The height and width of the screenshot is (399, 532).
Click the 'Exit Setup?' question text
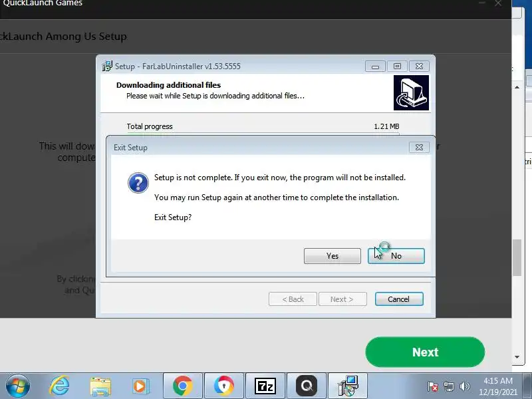[x=173, y=217]
